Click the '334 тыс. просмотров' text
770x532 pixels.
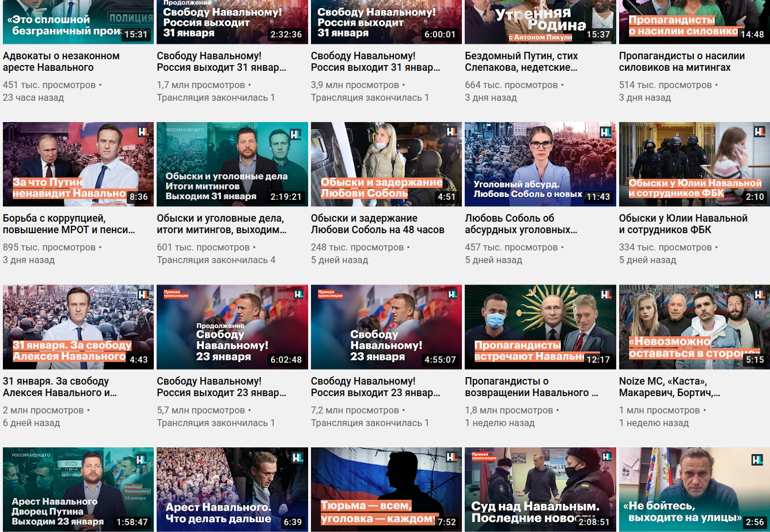click(x=665, y=248)
